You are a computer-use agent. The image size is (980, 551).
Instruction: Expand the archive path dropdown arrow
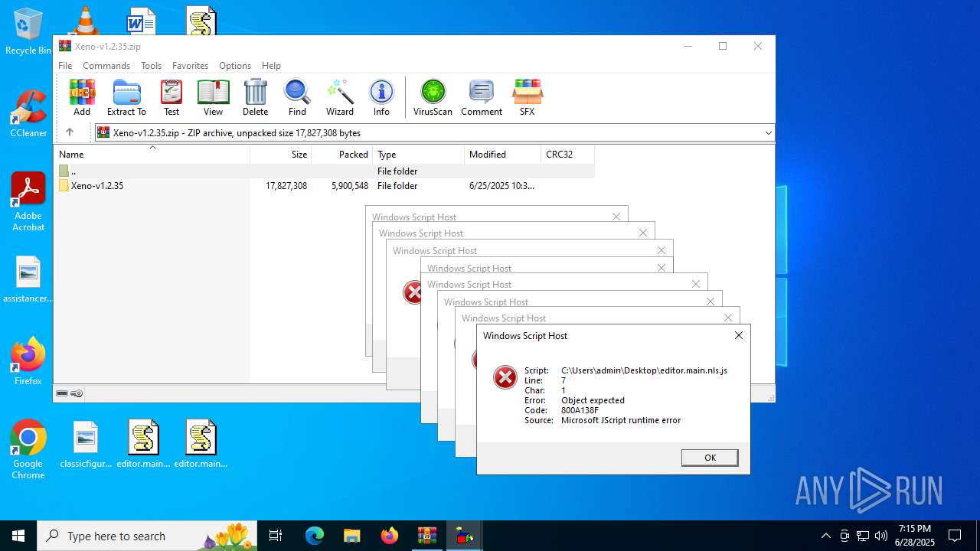pos(768,132)
